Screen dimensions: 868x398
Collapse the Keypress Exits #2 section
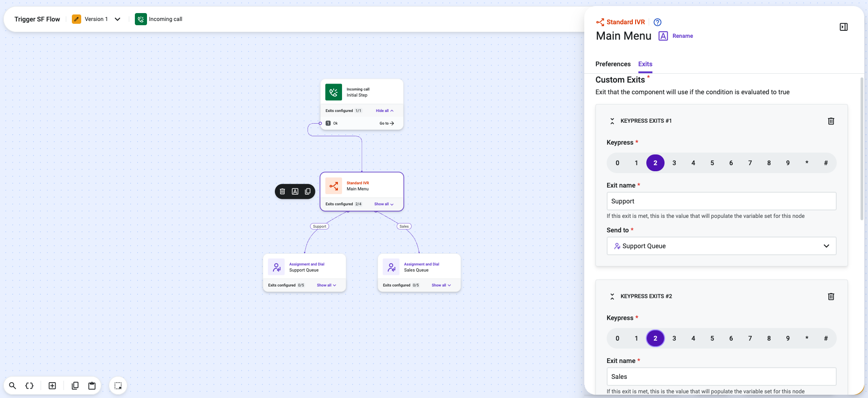pos(612,296)
